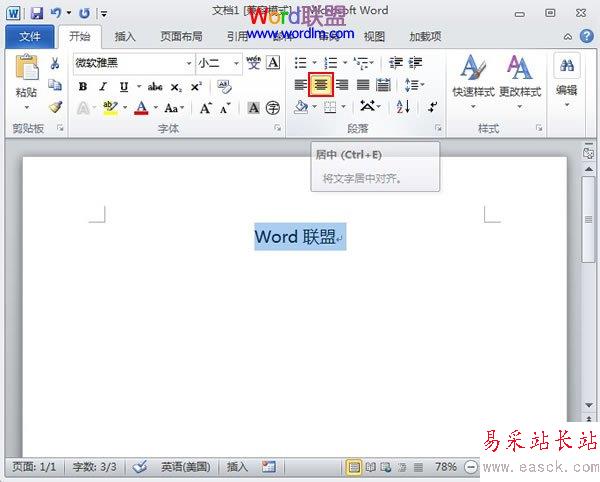Align text to the left

pyautogui.click(x=300, y=85)
